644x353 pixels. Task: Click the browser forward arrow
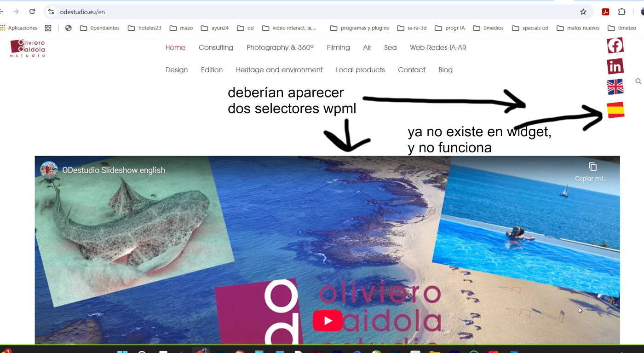click(x=16, y=12)
